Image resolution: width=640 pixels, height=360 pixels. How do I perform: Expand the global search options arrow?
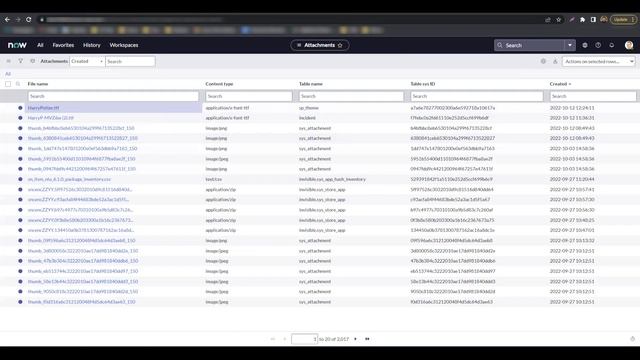coord(570,45)
